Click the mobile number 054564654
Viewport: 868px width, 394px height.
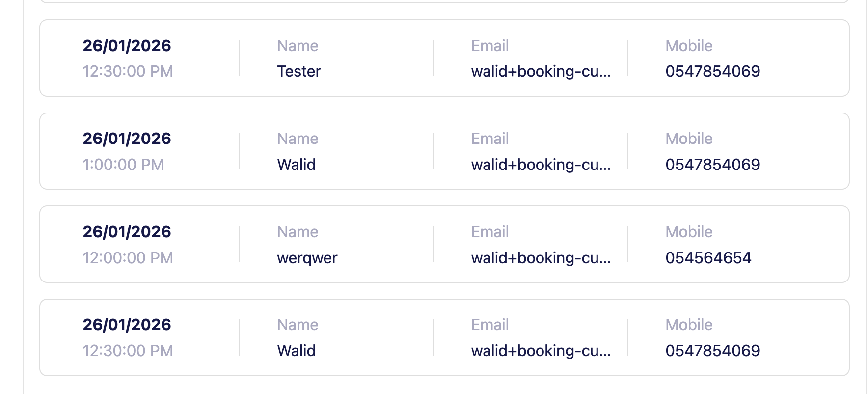click(708, 258)
